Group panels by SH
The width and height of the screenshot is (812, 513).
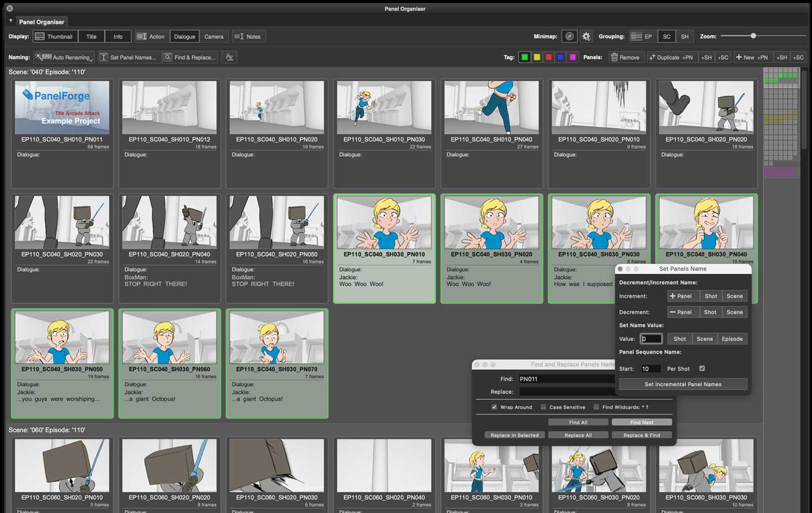pyautogui.click(x=685, y=37)
